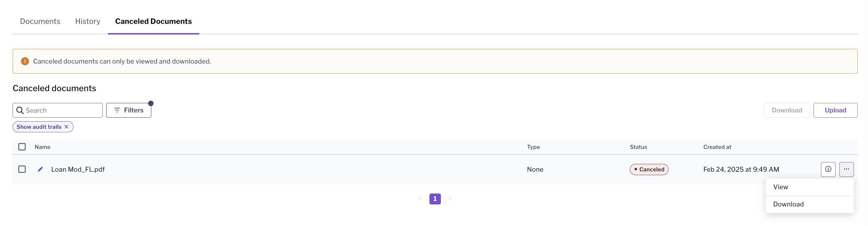This screenshot has width=868, height=226.
Task: Click the Status column header
Action: [x=638, y=147]
